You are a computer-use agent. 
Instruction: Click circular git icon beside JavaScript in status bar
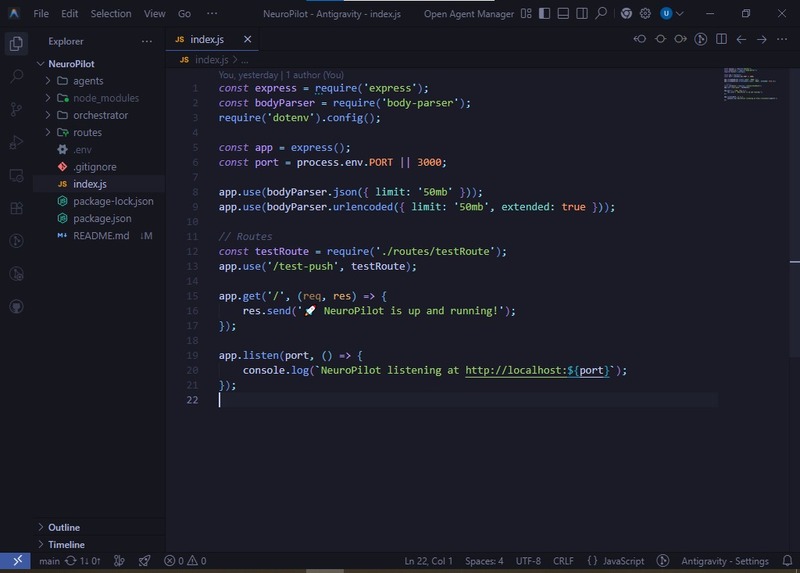point(662,561)
